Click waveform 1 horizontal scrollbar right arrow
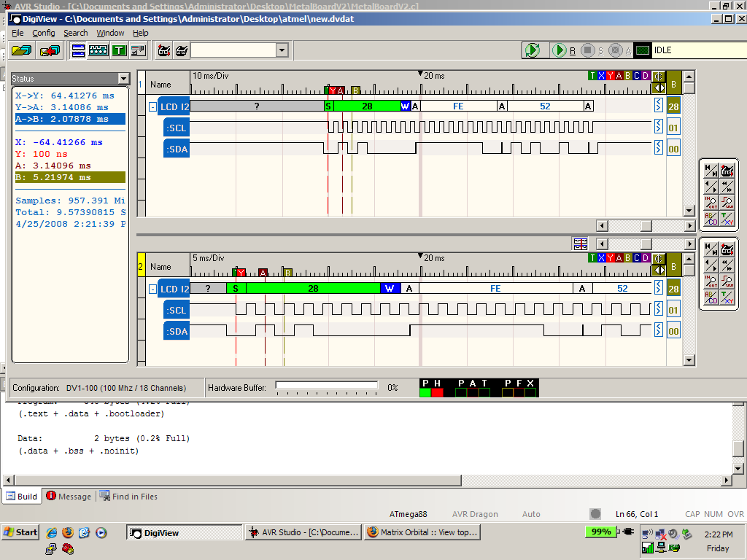 click(x=689, y=226)
